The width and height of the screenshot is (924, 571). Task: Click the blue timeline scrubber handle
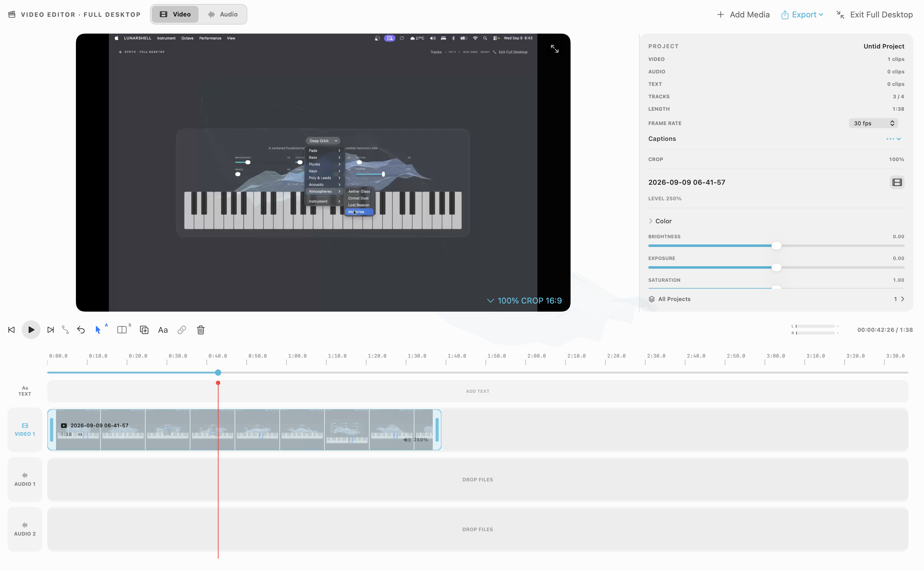coord(218,373)
